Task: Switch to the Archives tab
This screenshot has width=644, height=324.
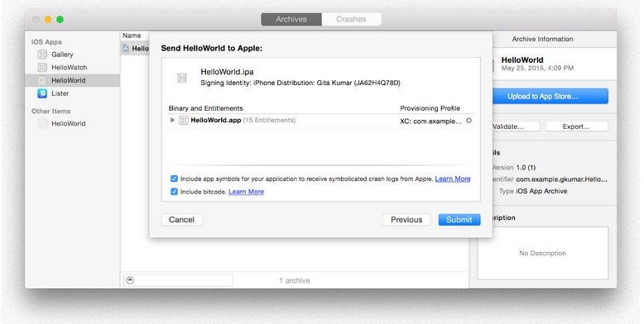Action: coord(291,19)
